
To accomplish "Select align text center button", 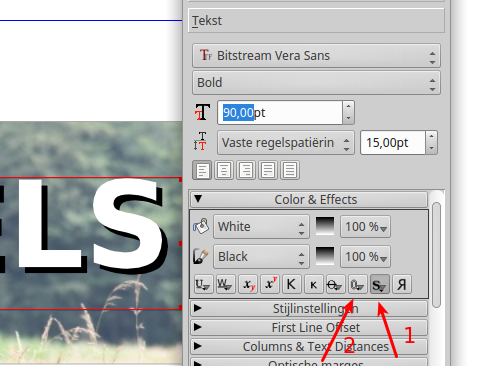I will coord(224,170).
